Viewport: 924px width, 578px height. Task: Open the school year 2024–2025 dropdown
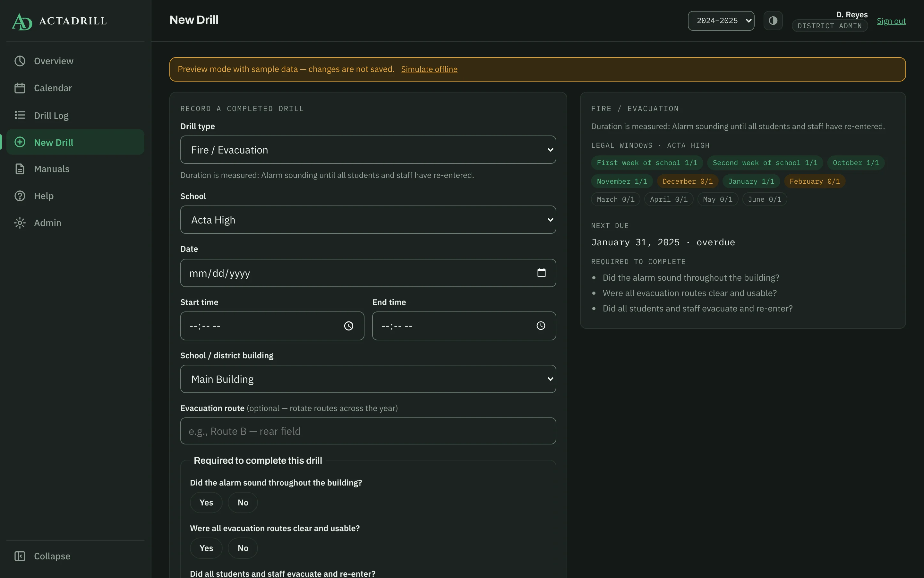[721, 21]
